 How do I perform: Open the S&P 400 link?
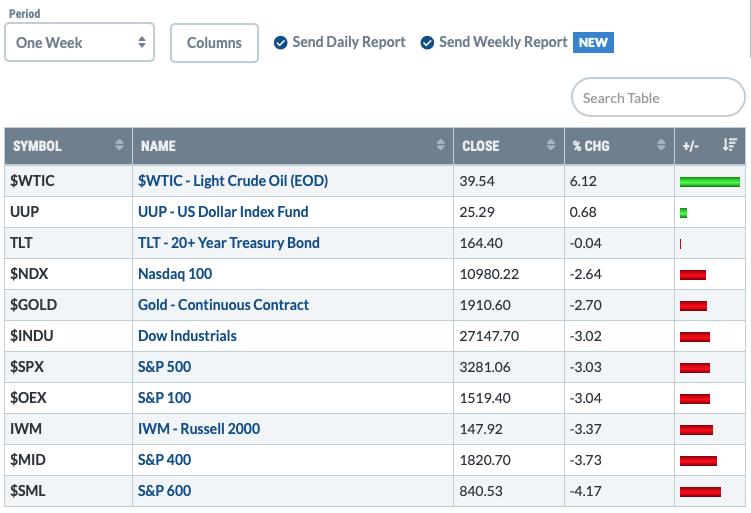click(164, 460)
